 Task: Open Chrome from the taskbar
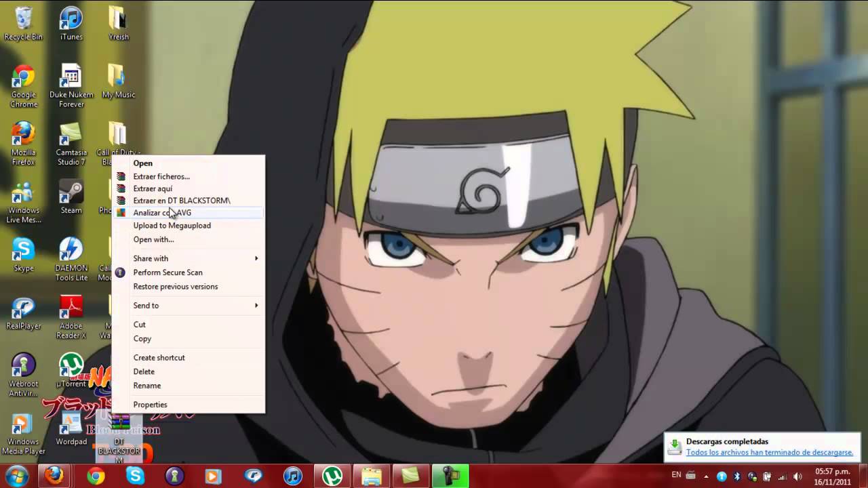pos(96,476)
